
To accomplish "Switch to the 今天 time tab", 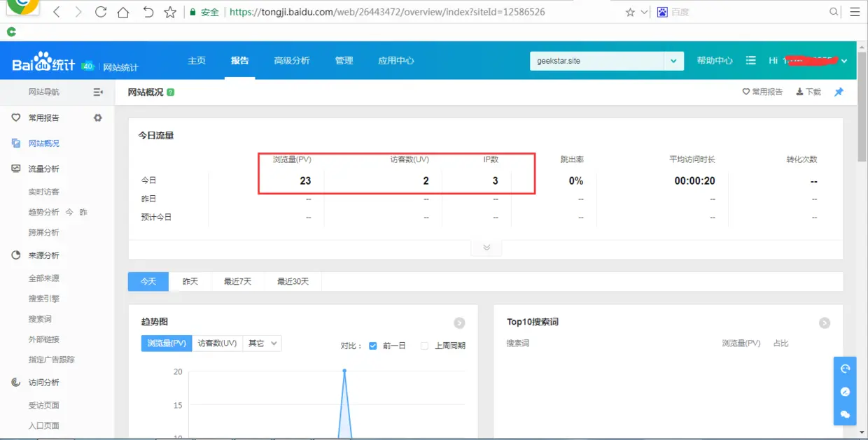I will pyautogui.click(x=148, y=281).
